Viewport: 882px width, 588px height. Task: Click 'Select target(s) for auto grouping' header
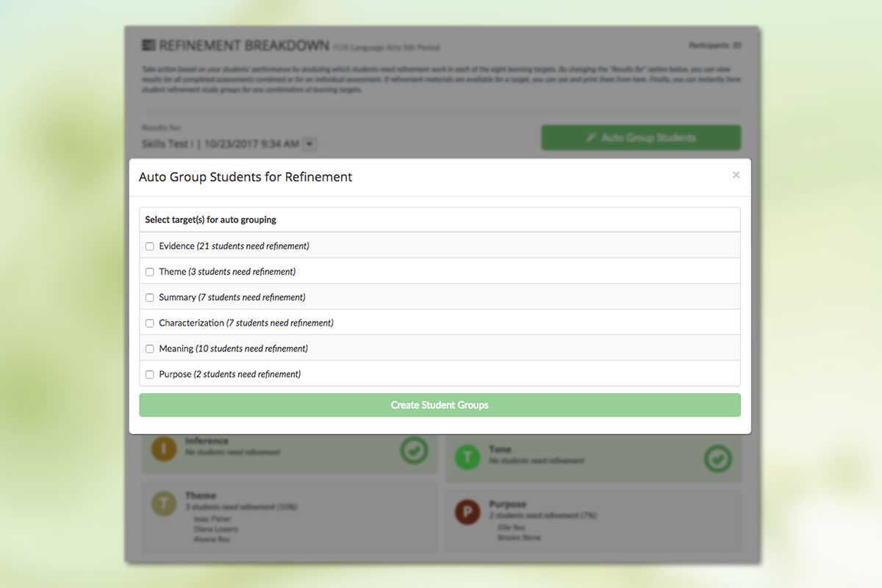(x=211, y=220)
